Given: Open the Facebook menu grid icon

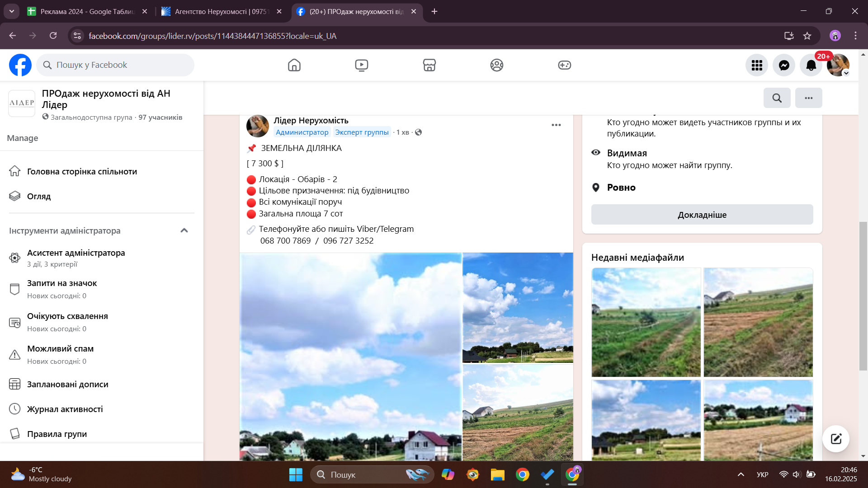Looking at the screenshot, I should click(x=757, y=65).
